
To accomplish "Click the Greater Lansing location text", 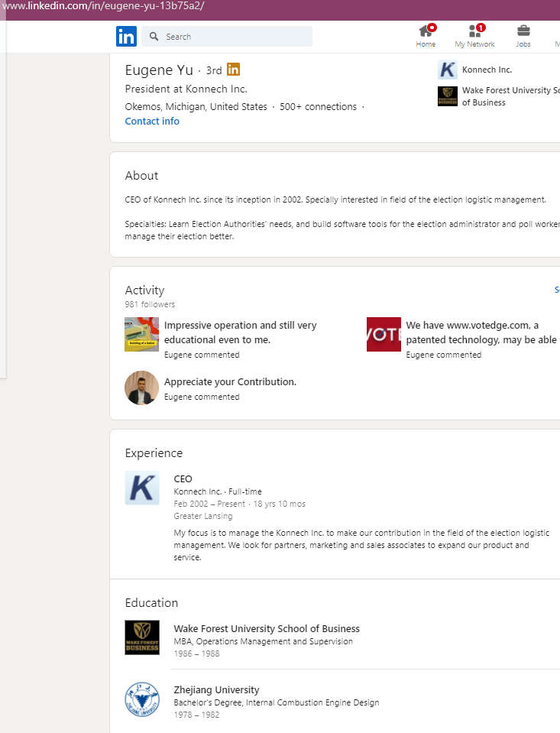I will coord(203,516).
